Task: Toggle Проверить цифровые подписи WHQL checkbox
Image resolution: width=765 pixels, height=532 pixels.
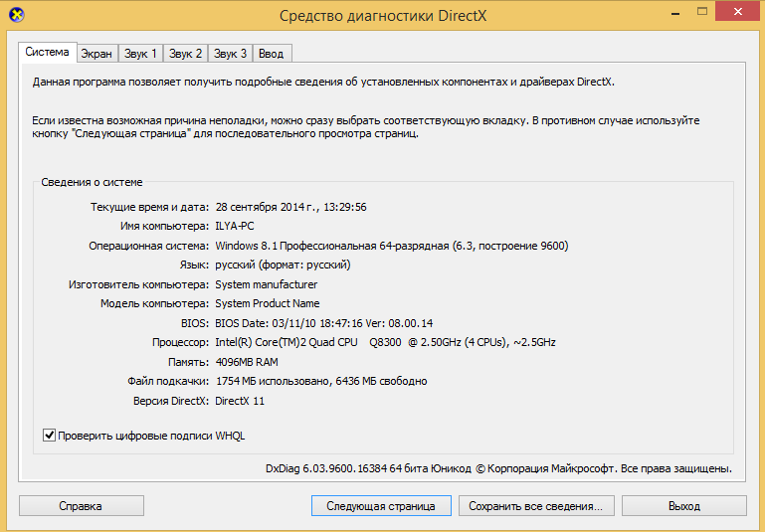Action: (x=49, y=435)
